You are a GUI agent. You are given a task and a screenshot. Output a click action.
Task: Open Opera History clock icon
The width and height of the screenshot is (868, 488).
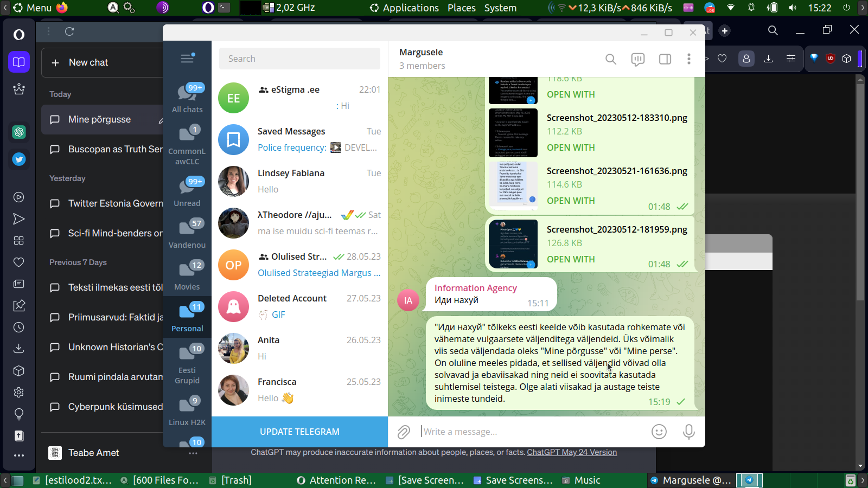[x=19, y=328]
